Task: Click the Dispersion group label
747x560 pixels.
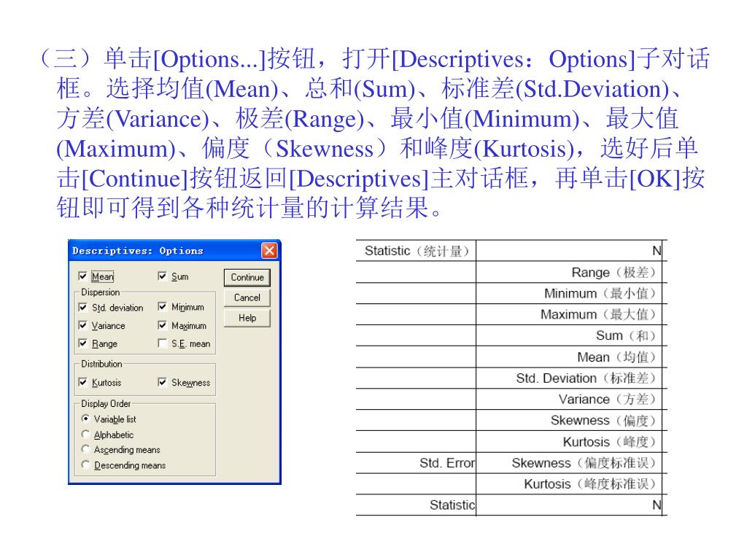Action: point(100,292)
